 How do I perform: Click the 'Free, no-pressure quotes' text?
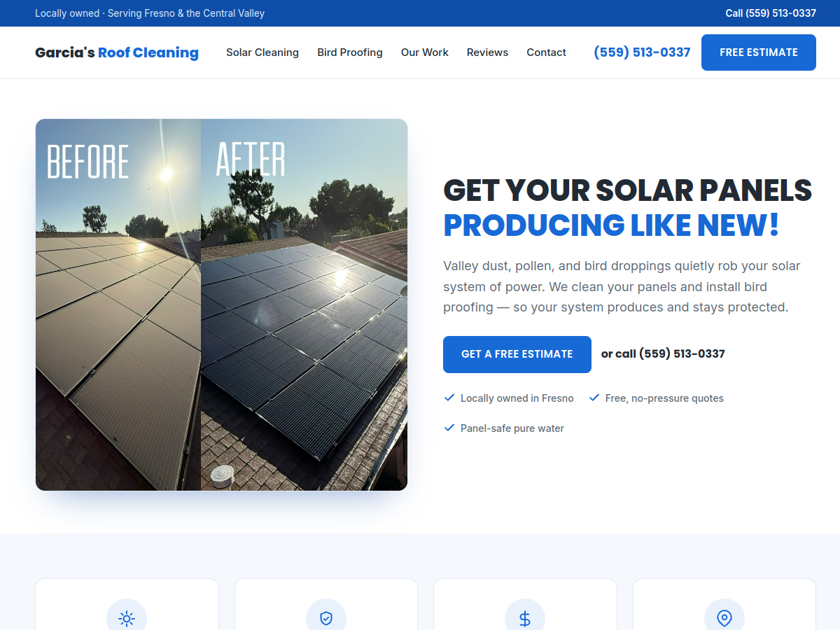(664, 398)
